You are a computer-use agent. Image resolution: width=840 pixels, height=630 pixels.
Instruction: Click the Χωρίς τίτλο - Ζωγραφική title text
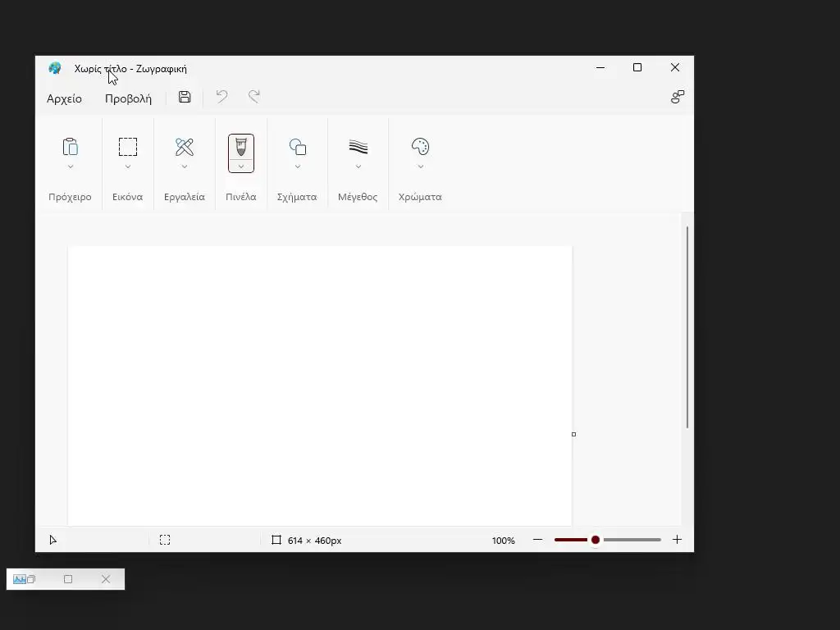point(130,69)
